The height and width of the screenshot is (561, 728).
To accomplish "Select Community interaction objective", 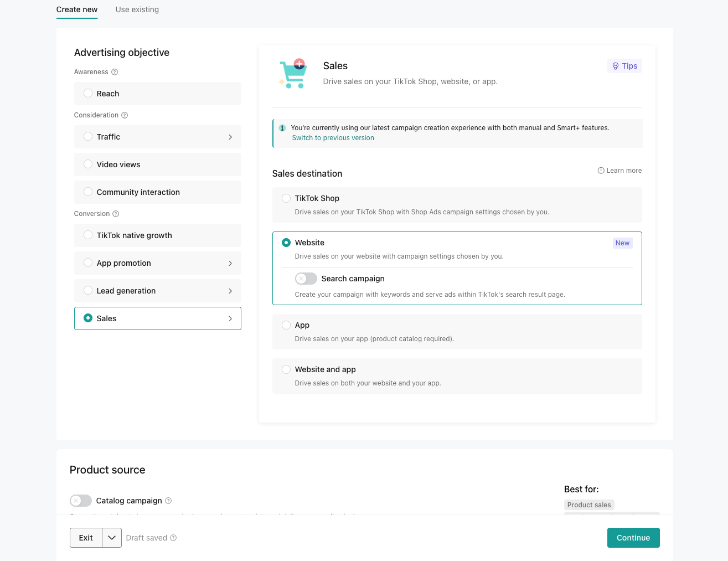I will (158, 192).
